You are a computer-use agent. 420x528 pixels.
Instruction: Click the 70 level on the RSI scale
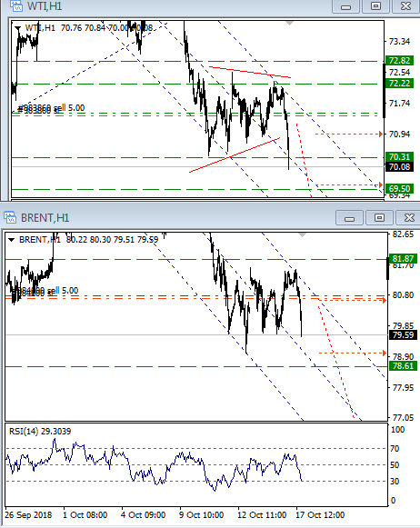coord(395,449)
